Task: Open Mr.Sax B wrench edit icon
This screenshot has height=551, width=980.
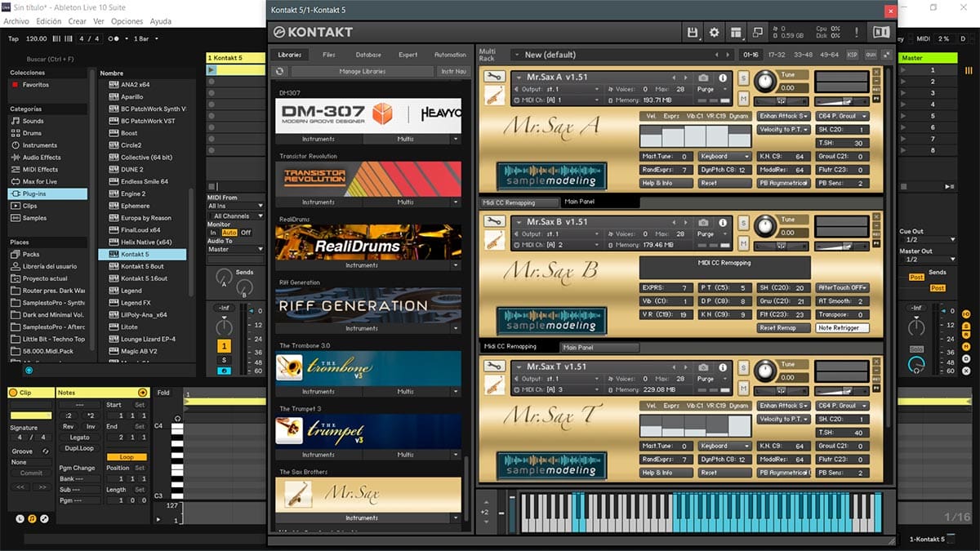Action: [494, 220]
